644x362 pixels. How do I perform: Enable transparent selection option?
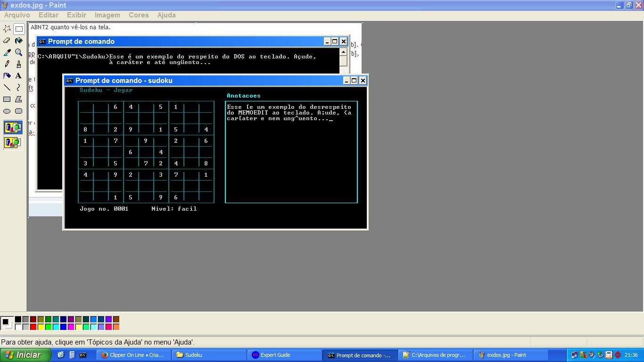13,142
